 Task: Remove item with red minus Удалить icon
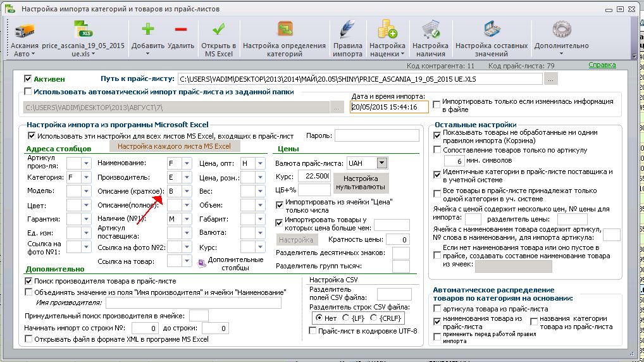click(181, 30)
